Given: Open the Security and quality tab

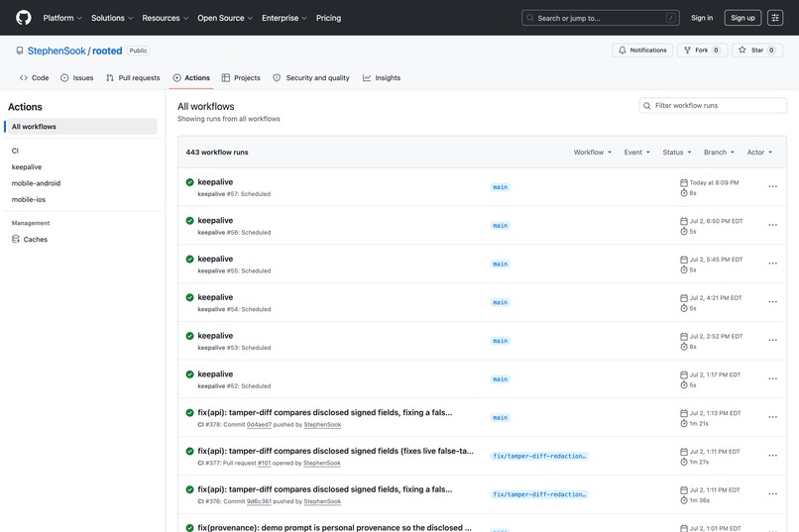Looking at the screenshot, I should click(311, 78).
